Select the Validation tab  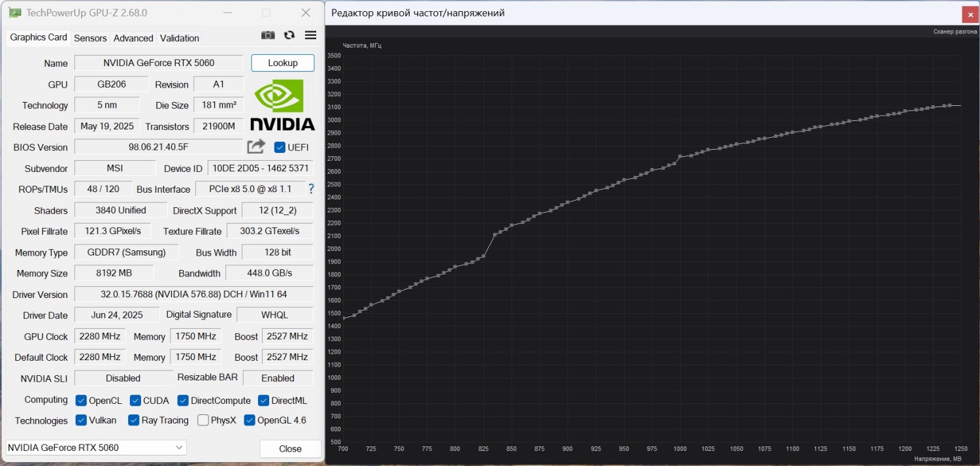coord(180,38)
